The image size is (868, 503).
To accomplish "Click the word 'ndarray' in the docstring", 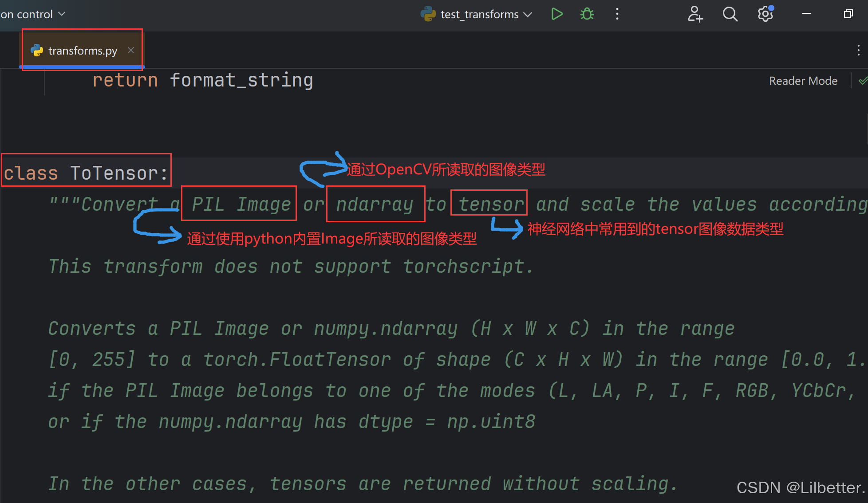I will 375,204.
